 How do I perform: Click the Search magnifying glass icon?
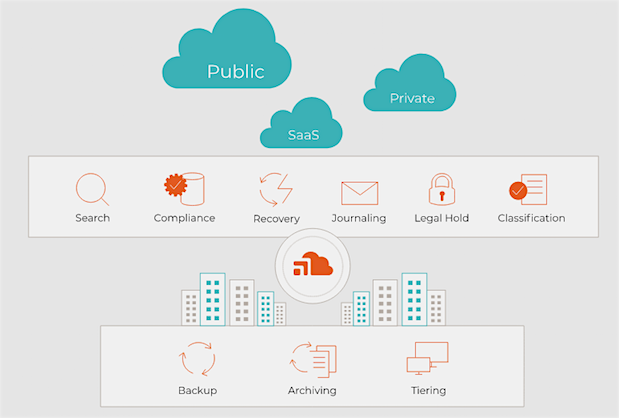tap(92, 189)
